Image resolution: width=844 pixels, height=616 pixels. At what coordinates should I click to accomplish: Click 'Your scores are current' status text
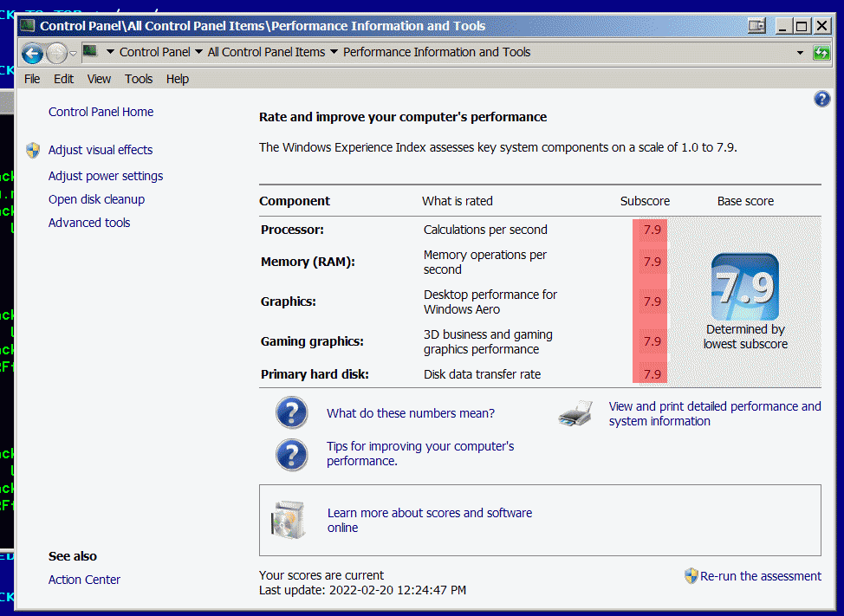(321, 575)
